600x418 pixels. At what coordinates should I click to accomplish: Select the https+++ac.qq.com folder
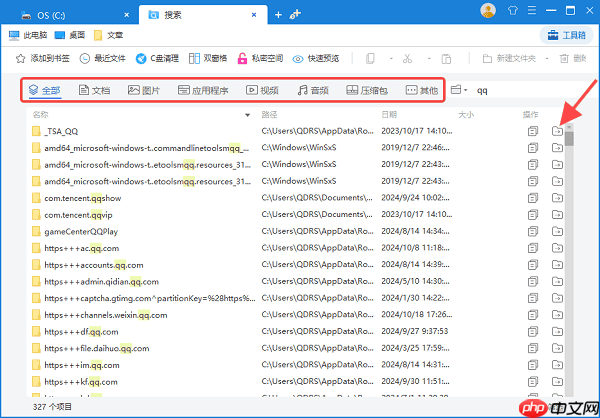click(x=76, y=248)
